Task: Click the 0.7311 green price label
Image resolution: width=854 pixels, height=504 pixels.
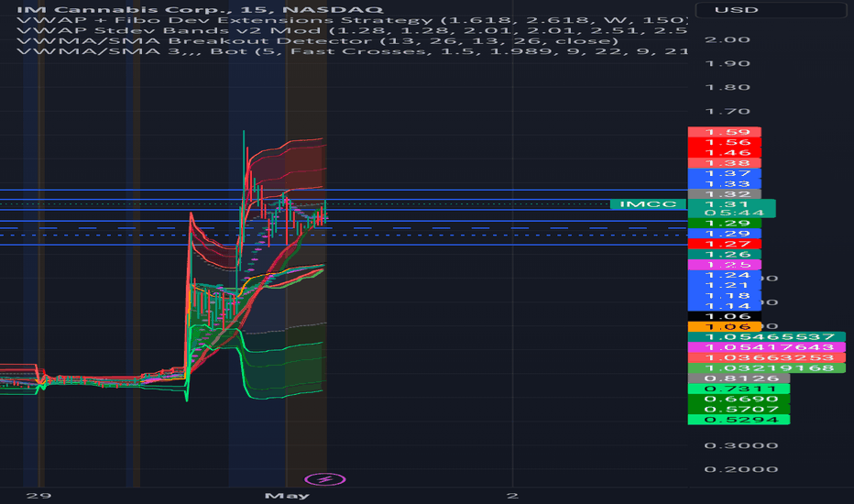Action: click(739, 389)
